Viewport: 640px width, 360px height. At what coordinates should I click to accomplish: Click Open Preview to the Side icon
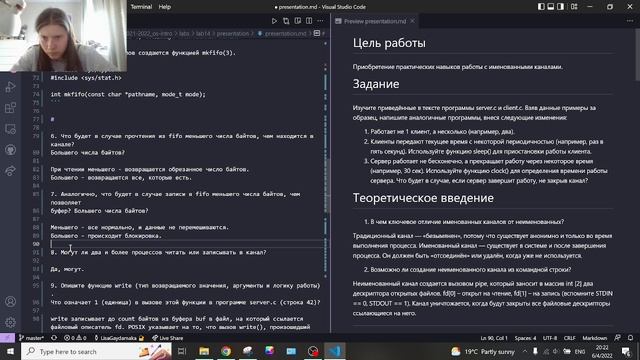click(298, 21)
